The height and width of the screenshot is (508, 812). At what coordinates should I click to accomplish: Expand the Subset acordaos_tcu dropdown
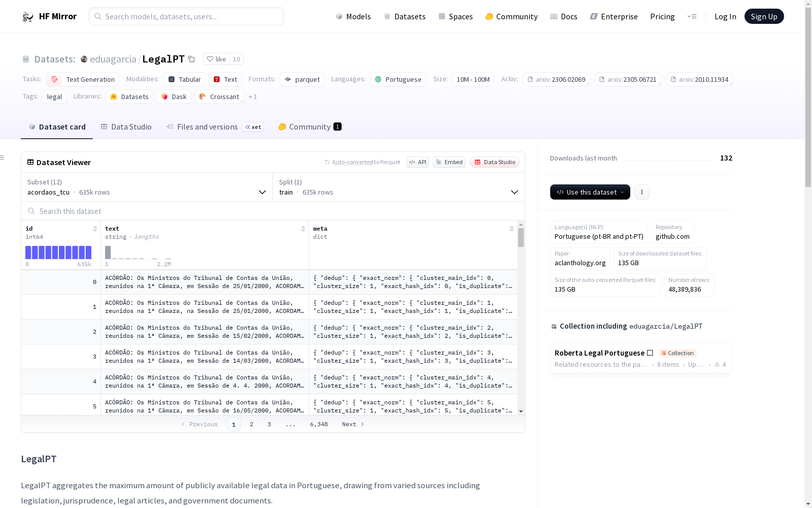(x=147, y=187)
